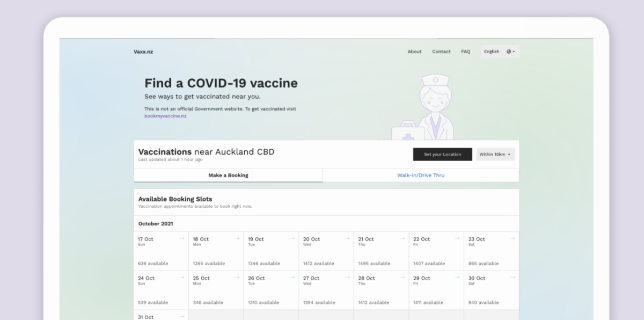Select the 30 Oct date label

tap(477, 278)
